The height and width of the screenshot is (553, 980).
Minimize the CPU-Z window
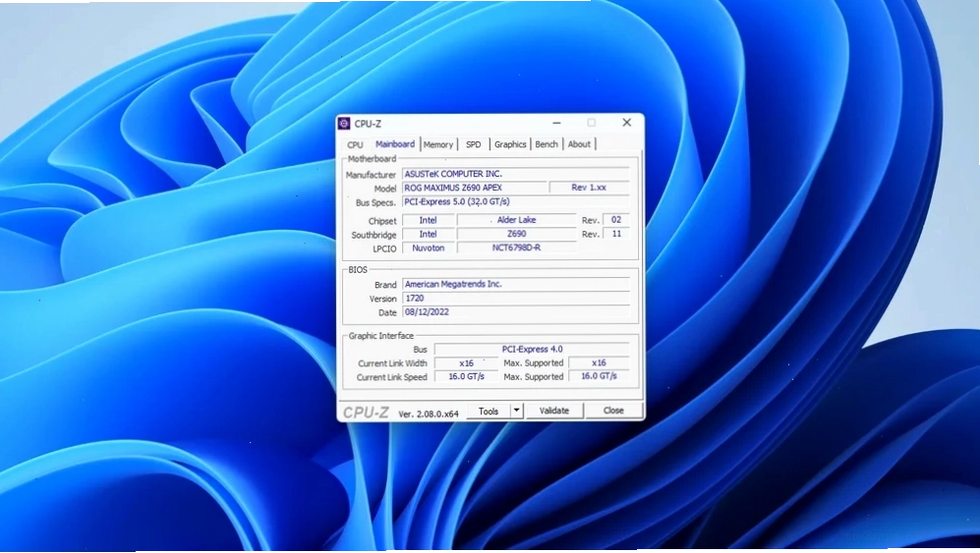pyautogui.click(x=556, y=123)
